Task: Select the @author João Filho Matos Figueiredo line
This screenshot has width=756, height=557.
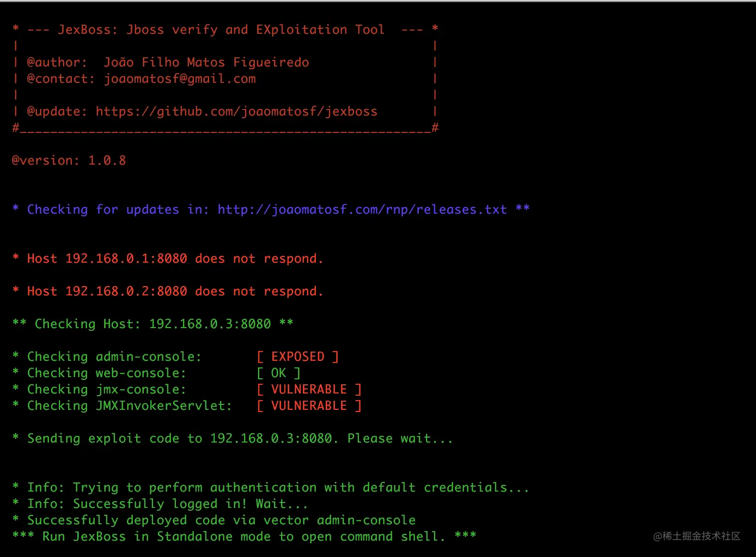Action: 168,63
